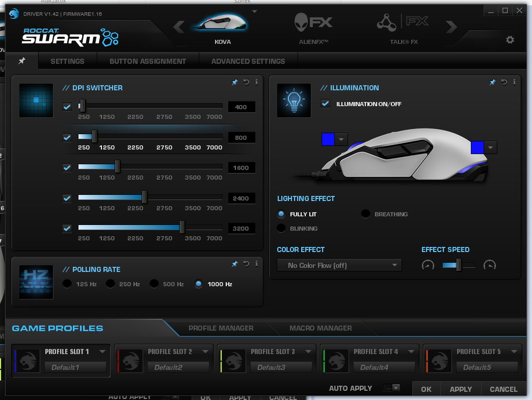Toggle the Auto Apply switch

tap(391, 388)
